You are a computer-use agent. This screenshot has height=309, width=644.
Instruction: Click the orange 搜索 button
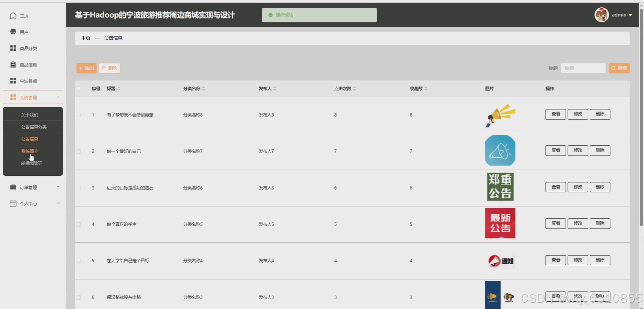619,68
